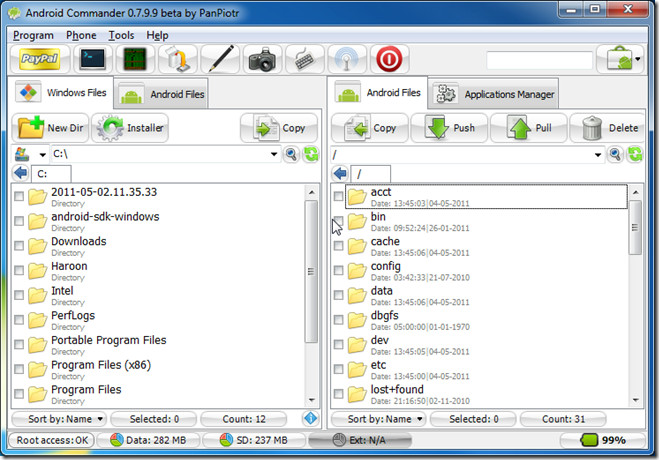Switch to left pane Android Files tab

[x=161, y=94]
